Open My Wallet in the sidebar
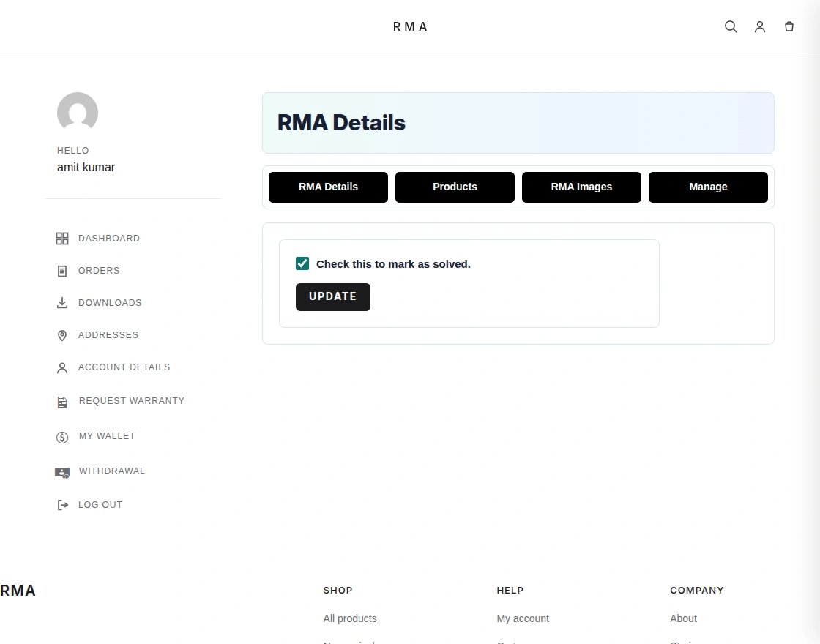The height and width of the screenshot is (644, 820). [107, 436]
